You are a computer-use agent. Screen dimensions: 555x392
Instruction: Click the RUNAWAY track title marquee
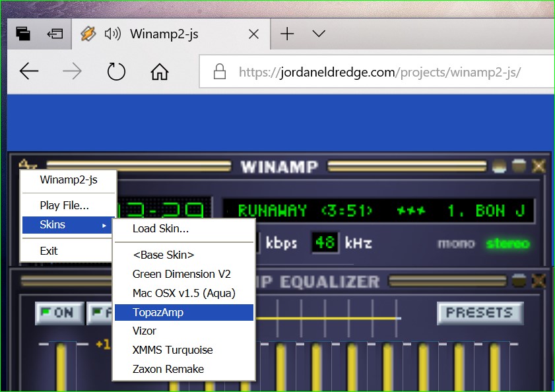point(378,211)
